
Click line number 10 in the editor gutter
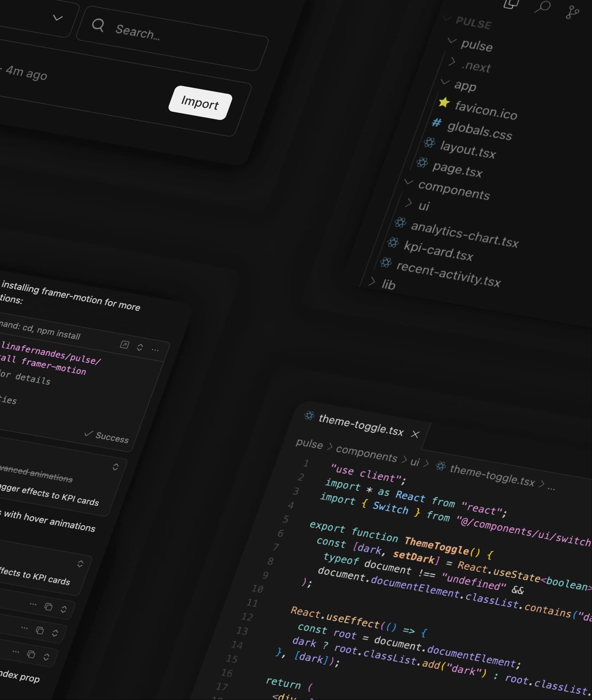(257, 588)
